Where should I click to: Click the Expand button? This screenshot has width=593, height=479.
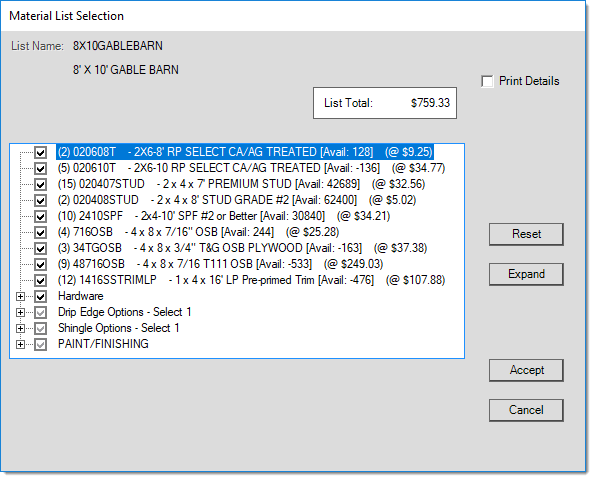click(526, 274)
